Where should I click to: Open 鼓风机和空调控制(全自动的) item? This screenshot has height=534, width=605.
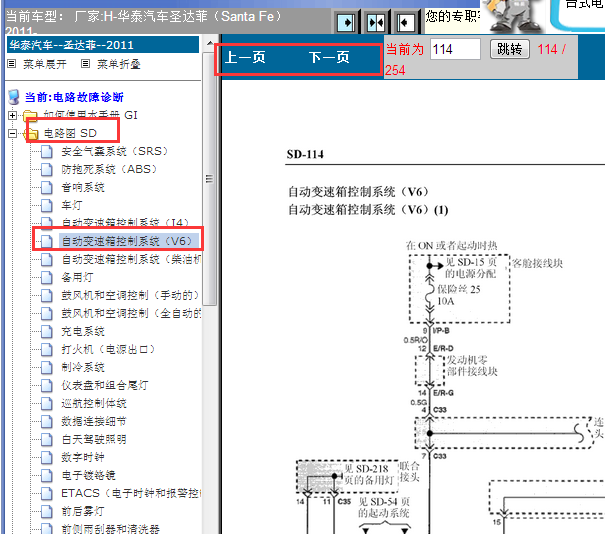pyautogui.click(x=131, y=313)
